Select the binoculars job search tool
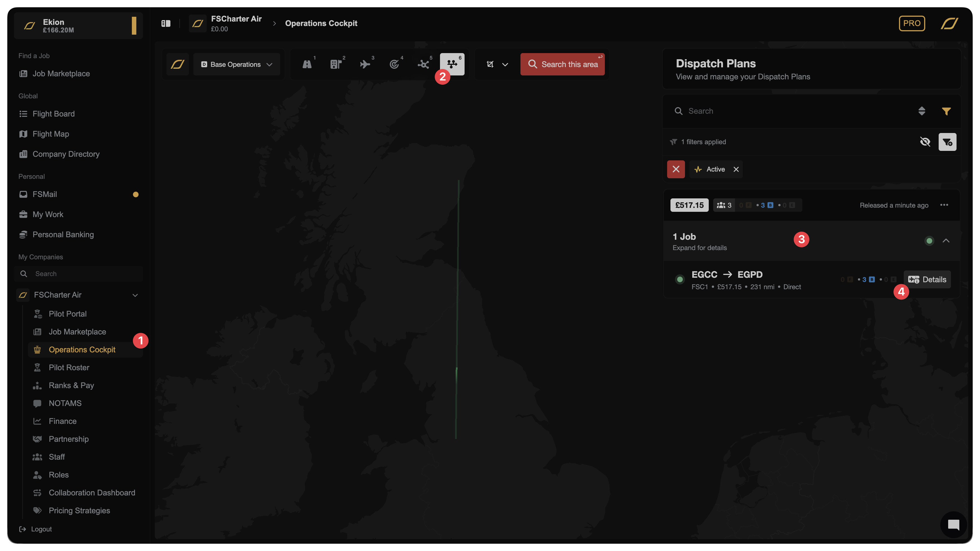This screenshot has height=551, width=980. [307, 64]
